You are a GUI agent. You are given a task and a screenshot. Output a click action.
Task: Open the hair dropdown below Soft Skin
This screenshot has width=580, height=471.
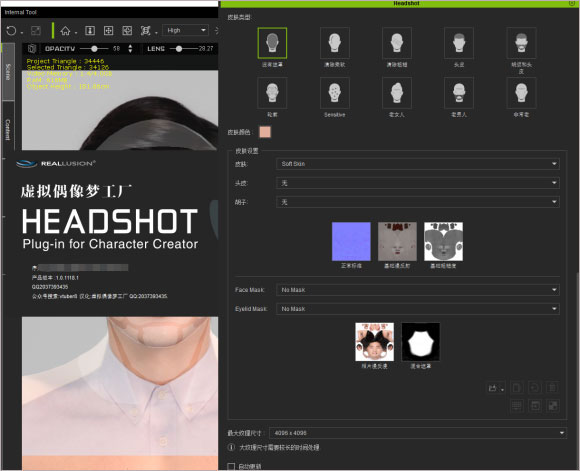tap(418, 183)
